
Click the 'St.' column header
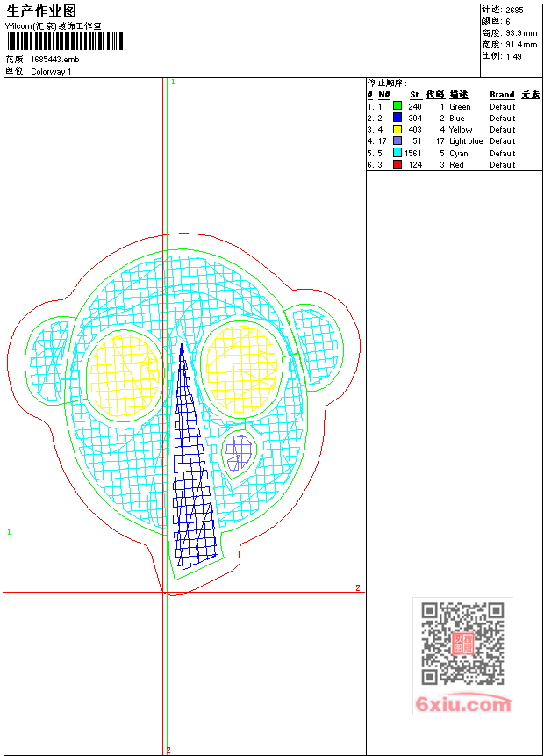[416, 95]
